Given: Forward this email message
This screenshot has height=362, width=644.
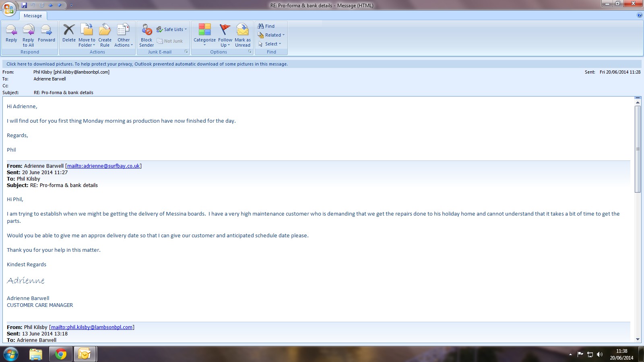Looking at the screenshot, I should [x=46, y=33].
